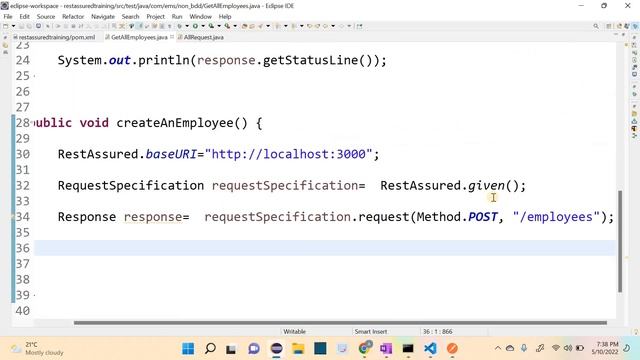Expand the Run configurations dropdown arrow
Viewport: 640px width, 360px height.
(x=203, y=26)
